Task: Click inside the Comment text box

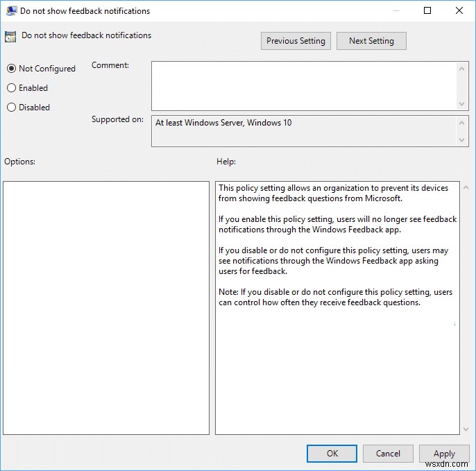Action: (x=304, y=86)
